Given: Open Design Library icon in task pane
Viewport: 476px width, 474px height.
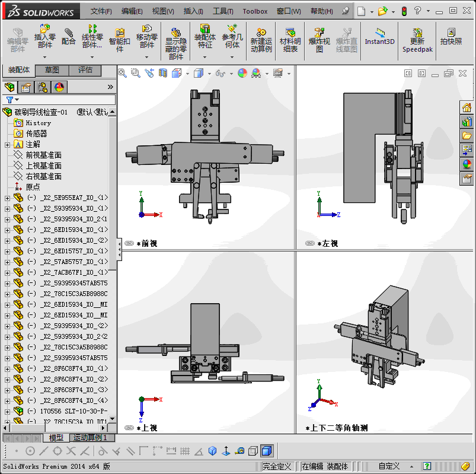Looking at the screenshot, I should 467,122.
